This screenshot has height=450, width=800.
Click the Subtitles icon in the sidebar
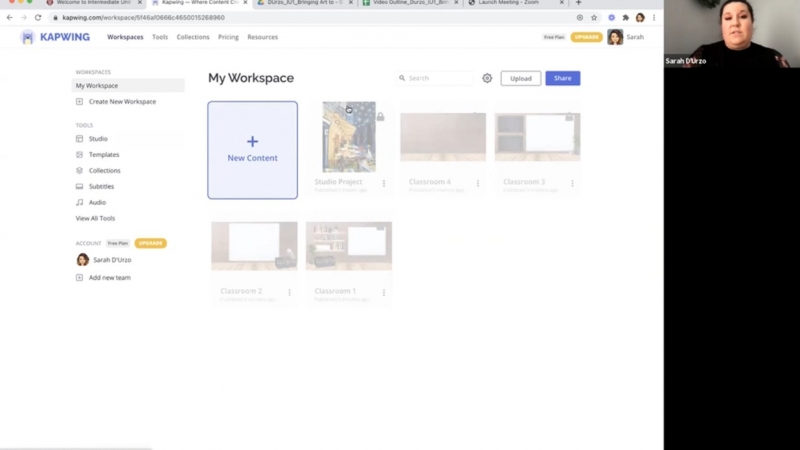[x=80, y=187]
